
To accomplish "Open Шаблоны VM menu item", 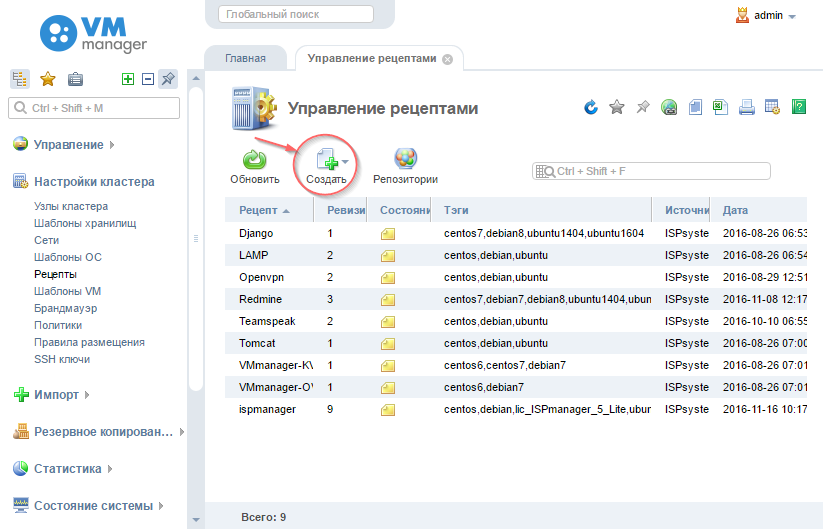I will coord(67,291).
